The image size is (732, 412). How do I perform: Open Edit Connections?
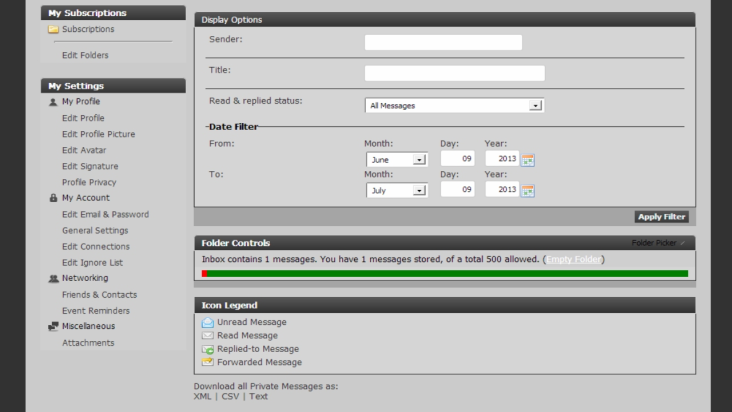coord(96,246)
